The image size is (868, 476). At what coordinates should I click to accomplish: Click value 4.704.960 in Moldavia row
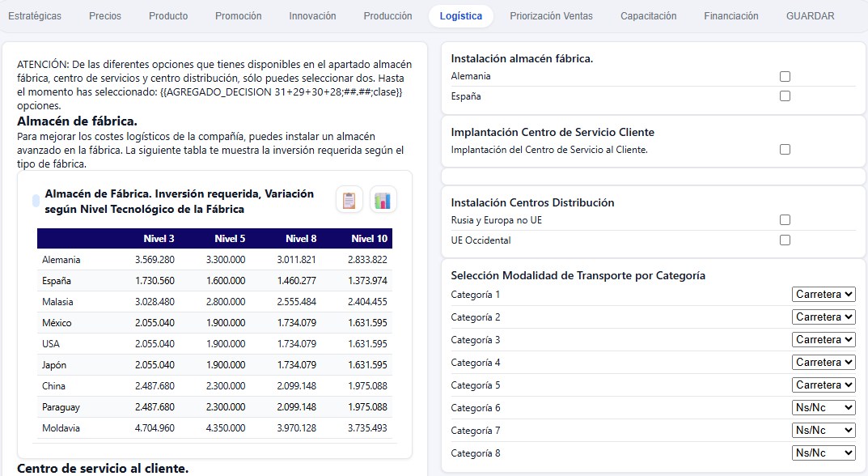pyautogui.click(x=155, y=428)
